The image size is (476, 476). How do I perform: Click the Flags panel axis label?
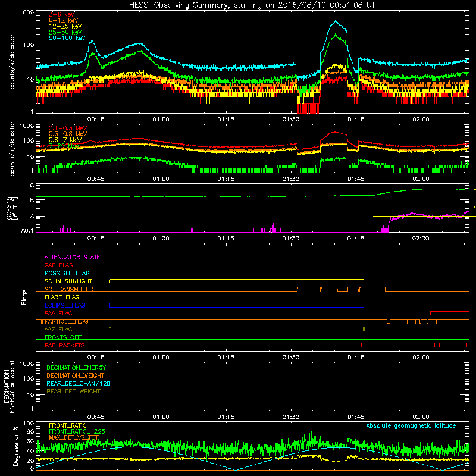[24, 297]
